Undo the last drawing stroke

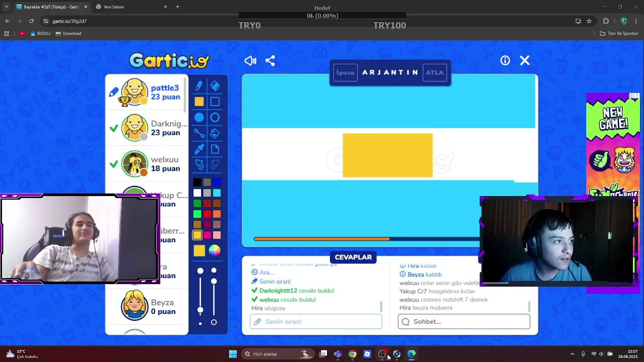[199, 164]
